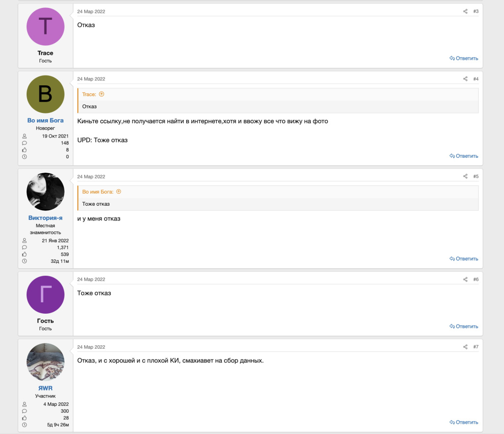Click Ответить under Гость's post

[x=464, y=326]
